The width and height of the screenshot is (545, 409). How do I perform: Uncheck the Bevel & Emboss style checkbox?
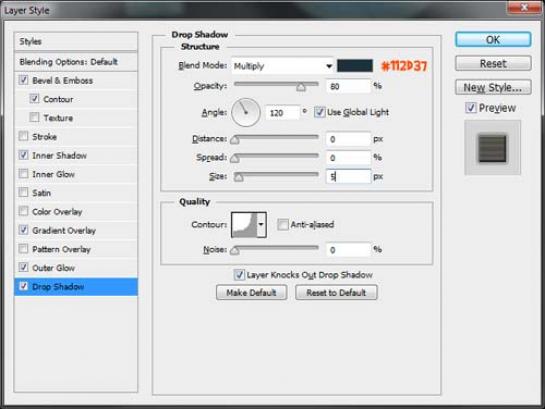point(23,80)
